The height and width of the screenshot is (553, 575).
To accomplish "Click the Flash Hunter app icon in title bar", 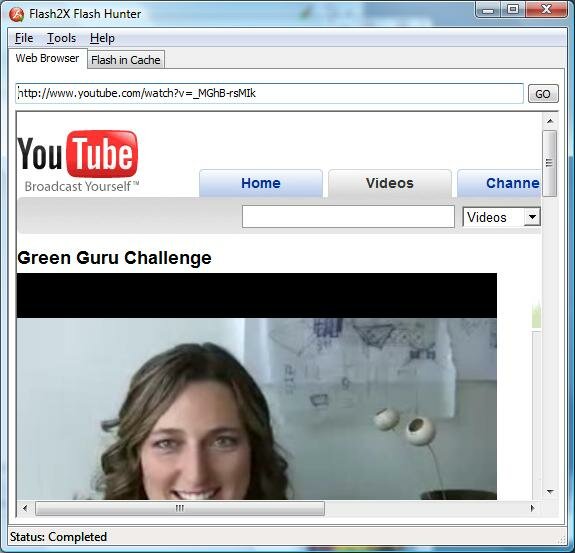I will coord(16,14).
